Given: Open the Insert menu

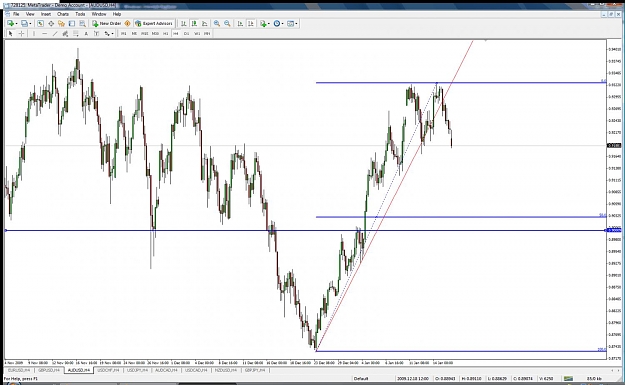Looking at the screenshot, I should click(x=46, y=14).
